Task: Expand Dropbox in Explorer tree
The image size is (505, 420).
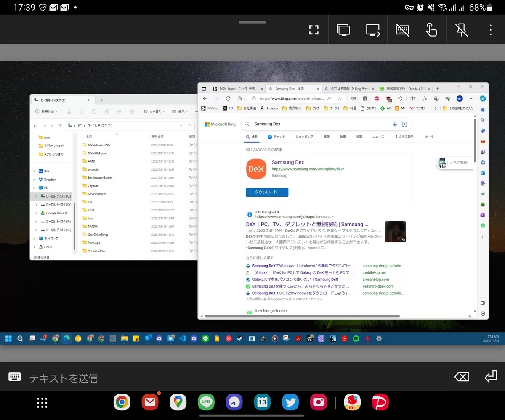Action: [34, 180]
